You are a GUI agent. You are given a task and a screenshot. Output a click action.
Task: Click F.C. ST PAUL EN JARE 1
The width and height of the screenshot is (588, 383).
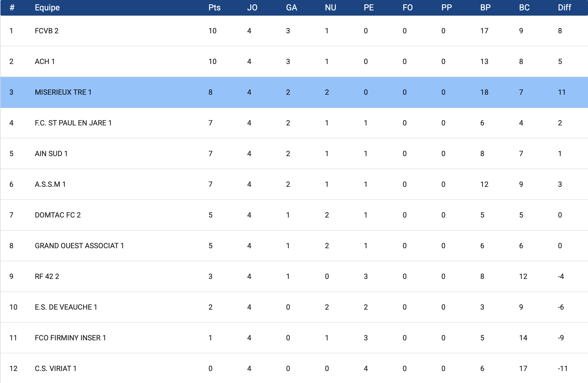click(x=73, y=123)
